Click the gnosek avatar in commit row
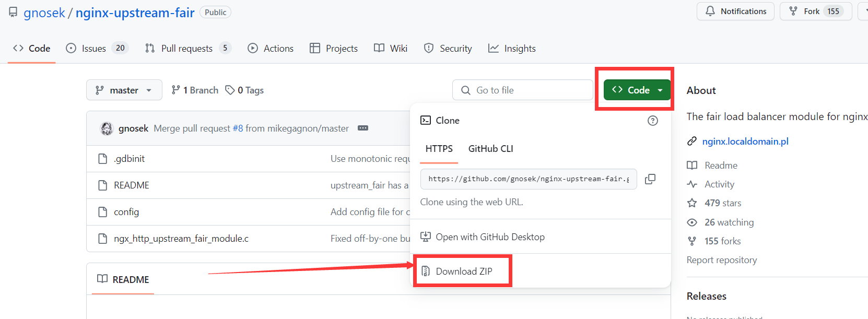The image size is (868, 319). [x=107, y=128]
